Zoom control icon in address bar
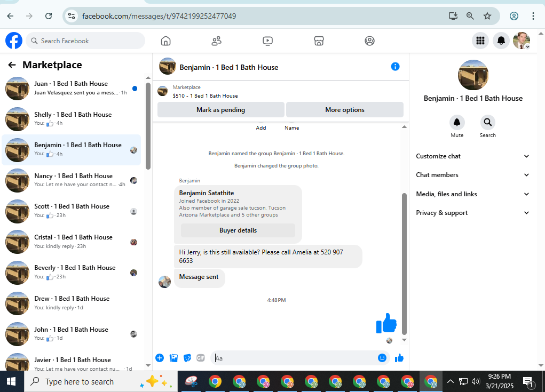Viewport: 545px width, 392px height. tap(470, 16)
